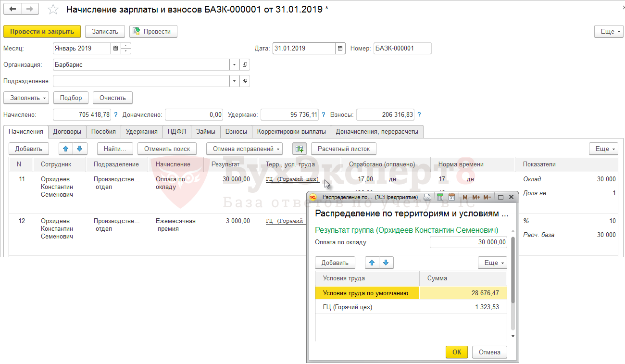Viewport: 625px width, 364px height.
Task: Click the print icon in dialog title bar
Action: pos(427,197)
